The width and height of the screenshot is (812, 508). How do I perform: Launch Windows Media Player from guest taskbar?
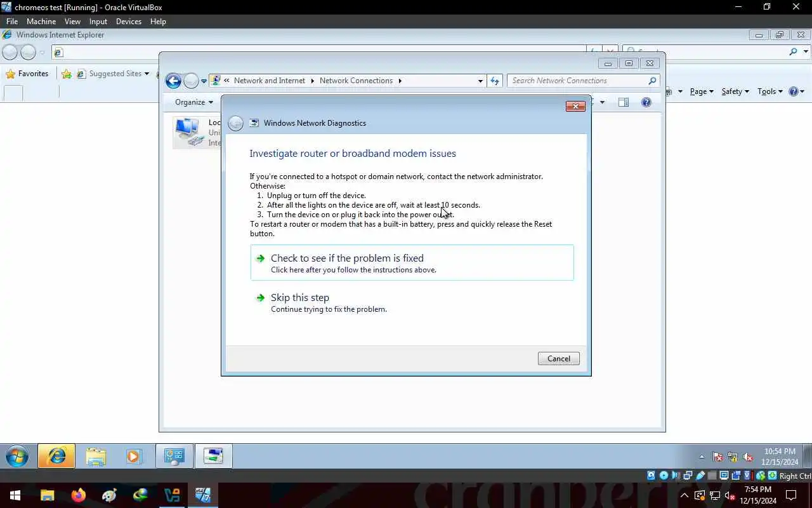[133, 456]
